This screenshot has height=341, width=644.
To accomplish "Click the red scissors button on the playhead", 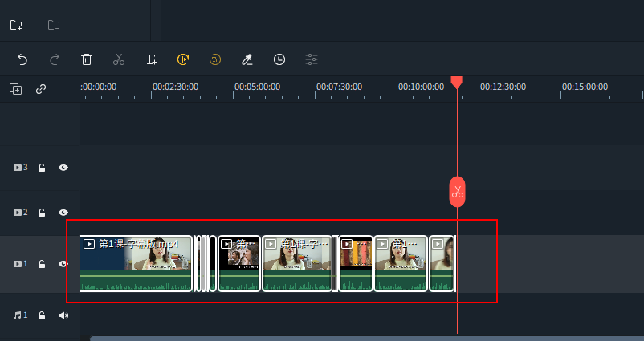I will [x=457, y=192].
